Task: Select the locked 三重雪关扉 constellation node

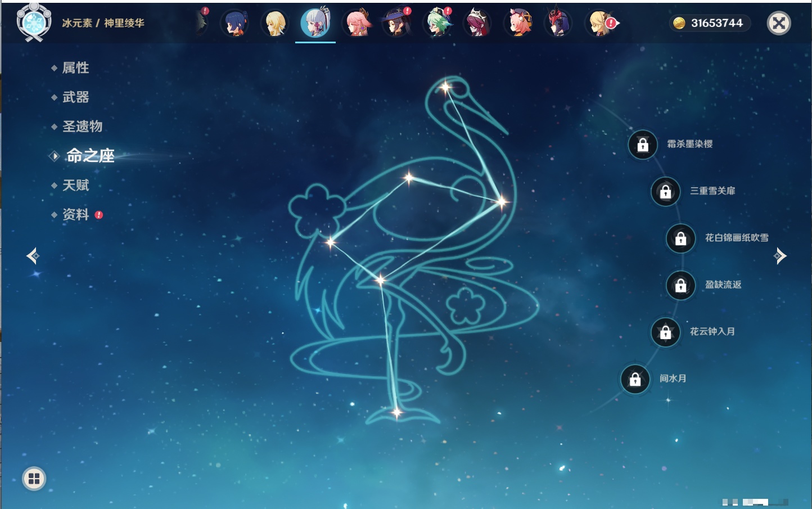Action: pos(665,191)
